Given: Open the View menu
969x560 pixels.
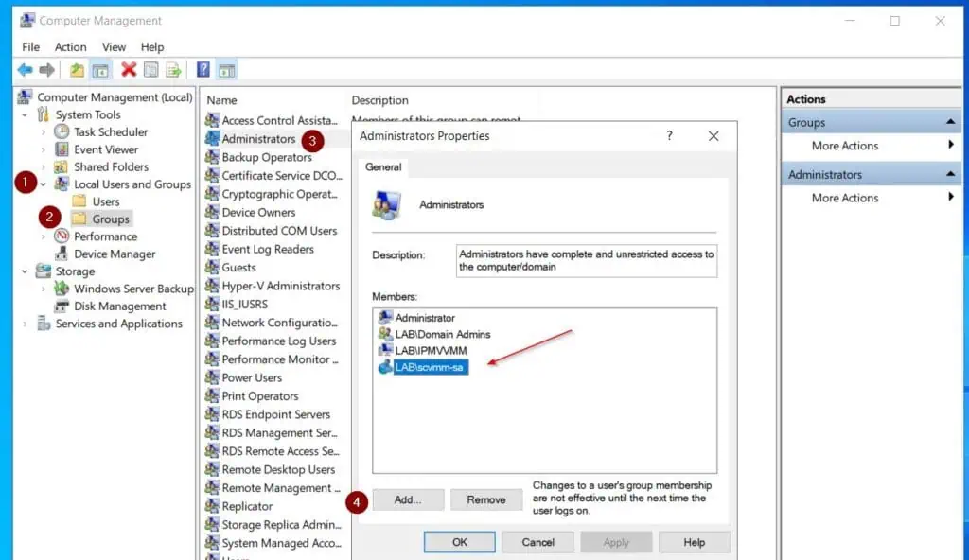Looking at the screenshot, I should pyautogui.click(x=114, y=47).
